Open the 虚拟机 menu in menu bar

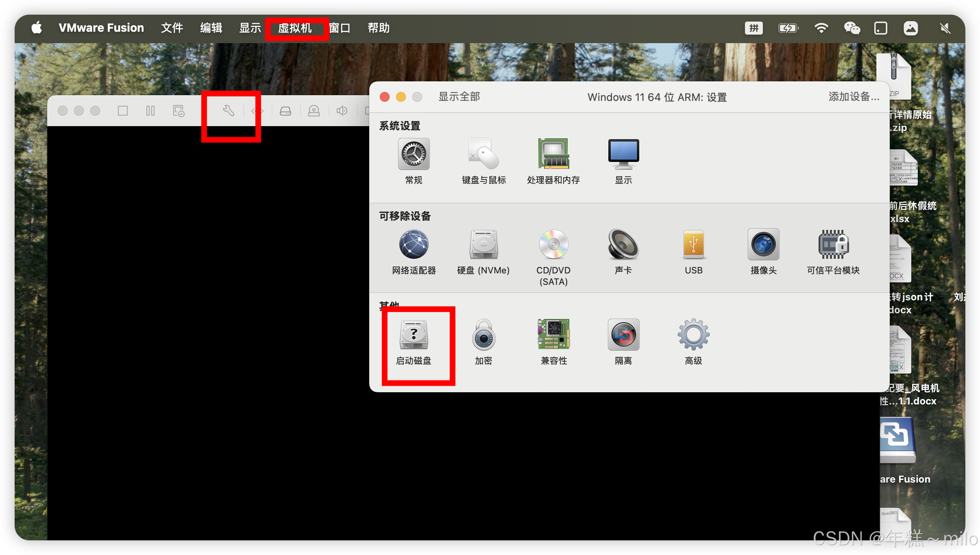point(295,28)
